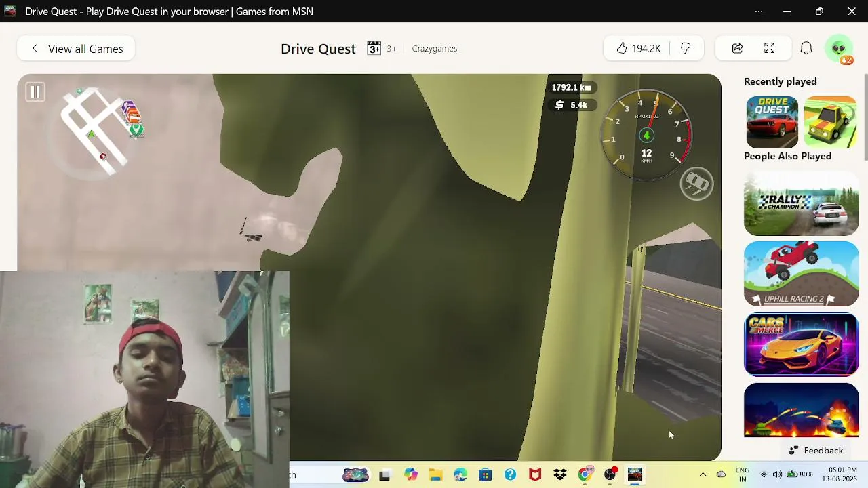Click the People Also Played heading
This screenshot has height=488, width=868.
click(x=787, y=156)
